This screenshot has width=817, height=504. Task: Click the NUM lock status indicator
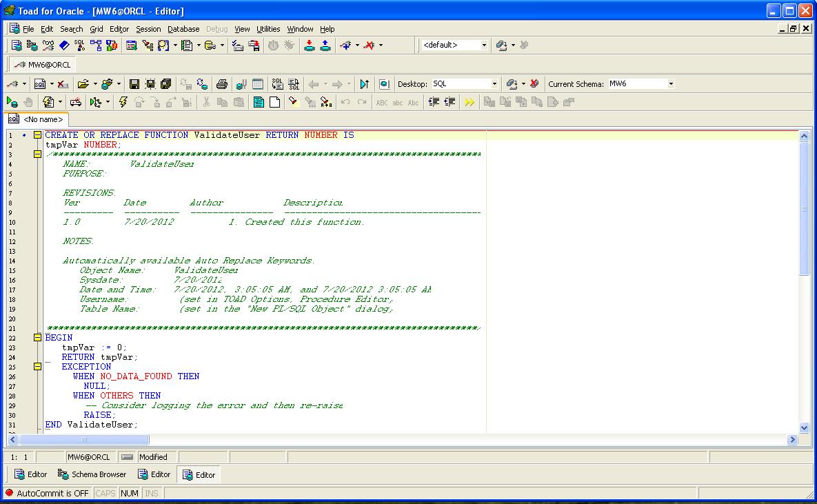pyautogui.click(x=129, y=493)
